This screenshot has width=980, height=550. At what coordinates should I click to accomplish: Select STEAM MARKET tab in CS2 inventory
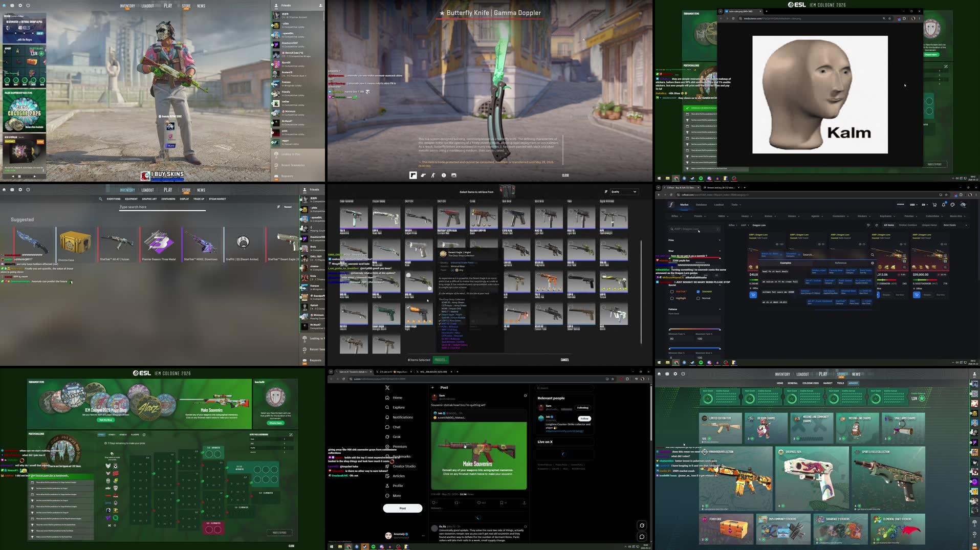click(x=217, y=199)
